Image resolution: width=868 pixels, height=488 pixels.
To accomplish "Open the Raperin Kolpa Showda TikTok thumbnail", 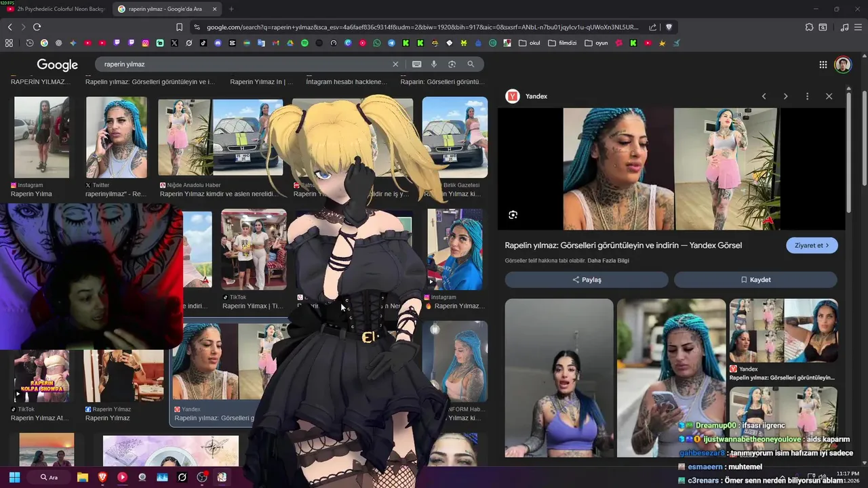I will coord(42,376).
